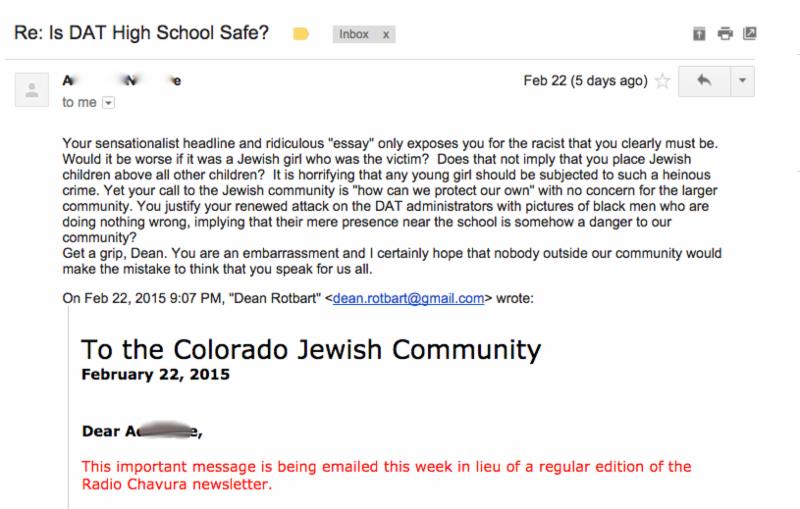Click the quoted 'On Feb 22, 2015 9:07 PM' line

298,298
